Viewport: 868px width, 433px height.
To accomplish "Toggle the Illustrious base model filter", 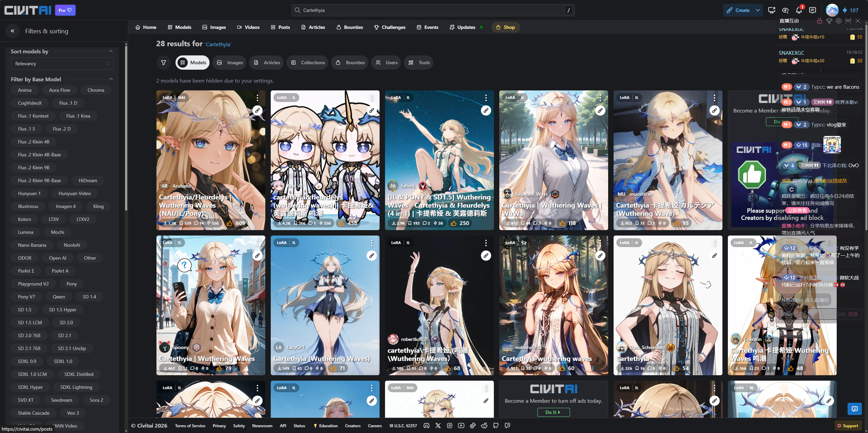I will coord(28,206).
